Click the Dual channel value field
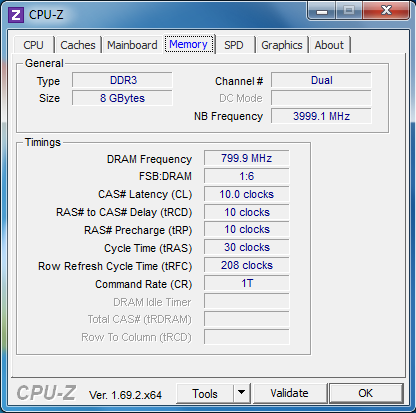This screenshot has width=416, height=413. pyautogui.click(x=321, y=80)
